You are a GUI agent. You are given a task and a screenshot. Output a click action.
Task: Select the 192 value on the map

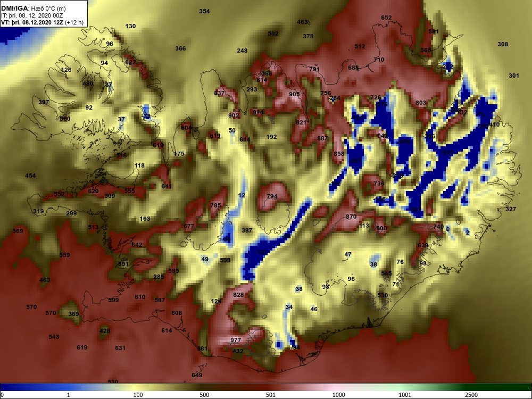(271, 137)
